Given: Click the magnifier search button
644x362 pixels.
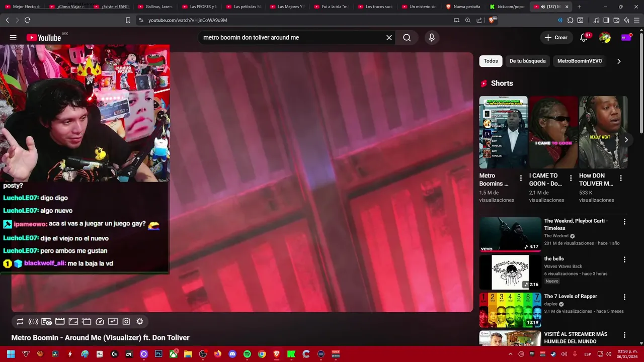Looking at the screenshot, I should (407, 38).
